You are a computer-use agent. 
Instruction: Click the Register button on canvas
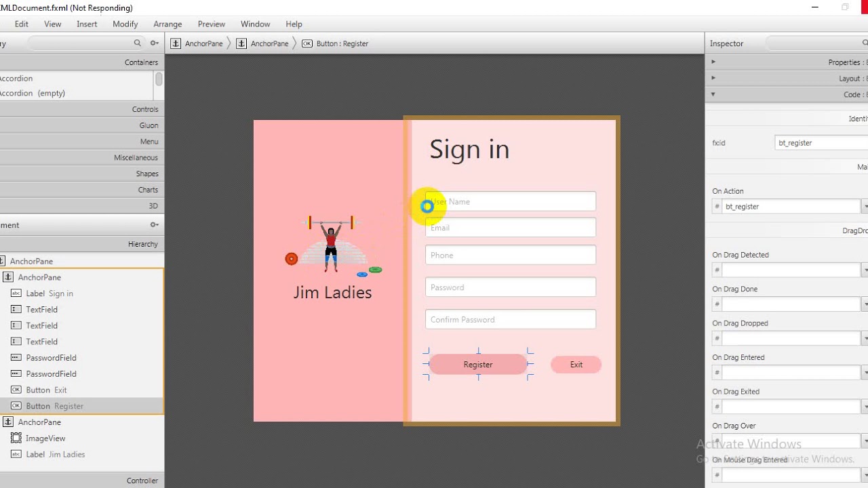(x=478, y=365)
